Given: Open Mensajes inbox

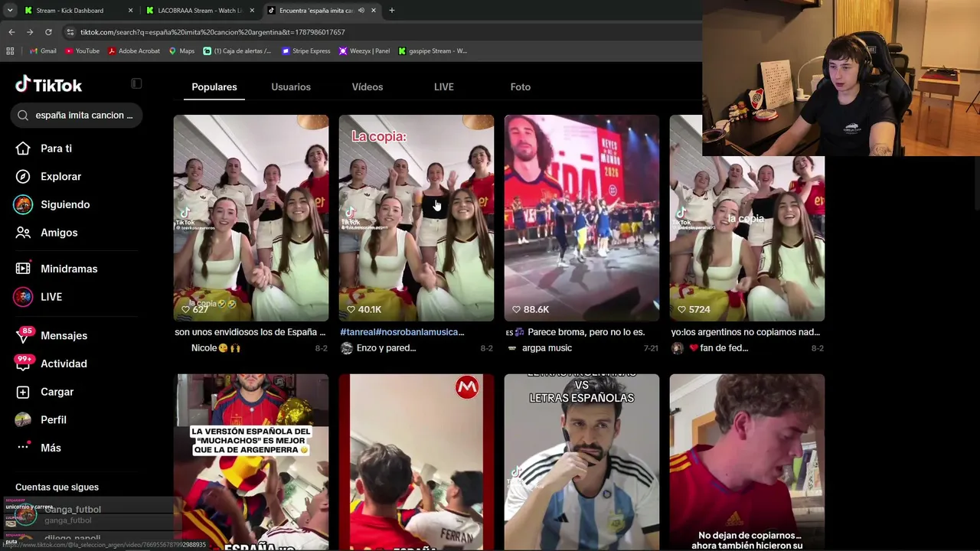Looking at the screenshot, I should (x=52, y=335).
